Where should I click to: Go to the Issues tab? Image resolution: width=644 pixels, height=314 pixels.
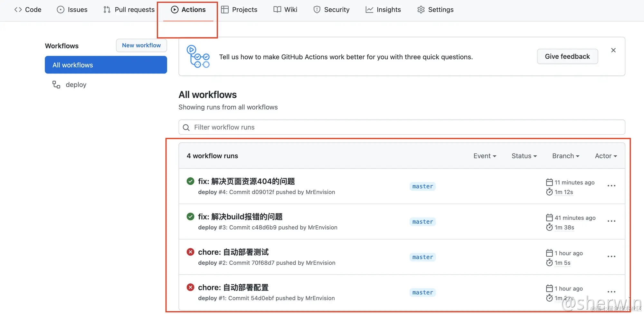point(72,10)
